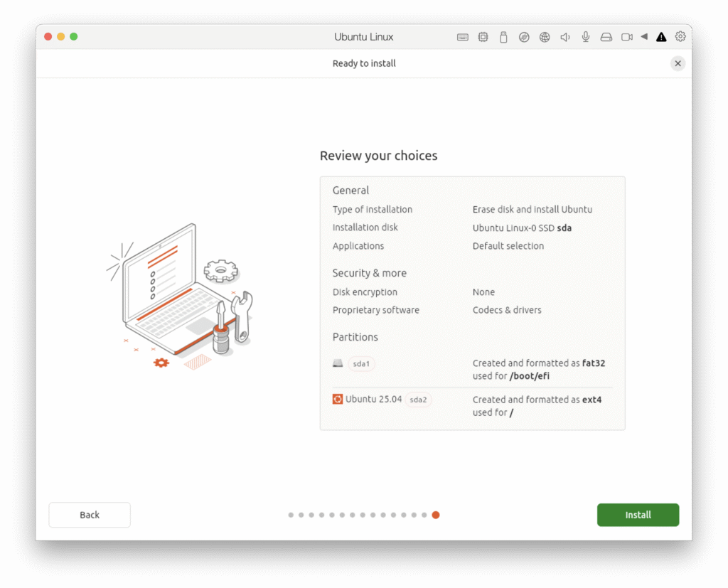Click the "Default selection" value

[508, 246]
